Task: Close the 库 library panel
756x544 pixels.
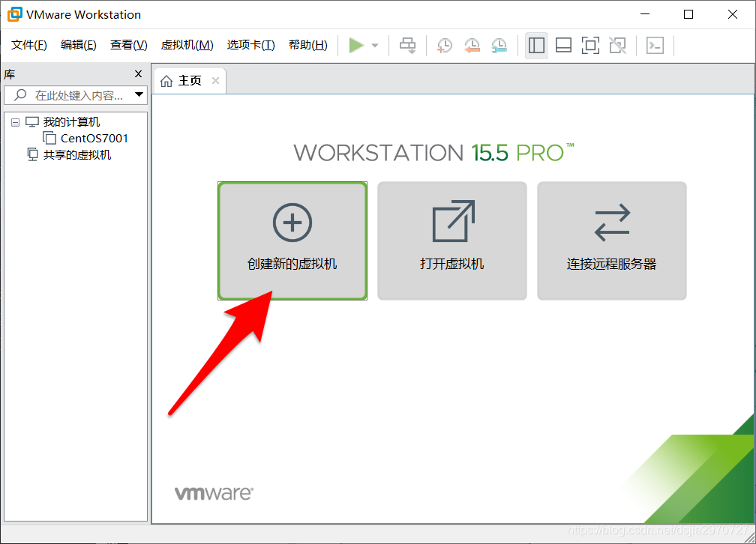Action: pyautogui.click(x=138, y=73)
